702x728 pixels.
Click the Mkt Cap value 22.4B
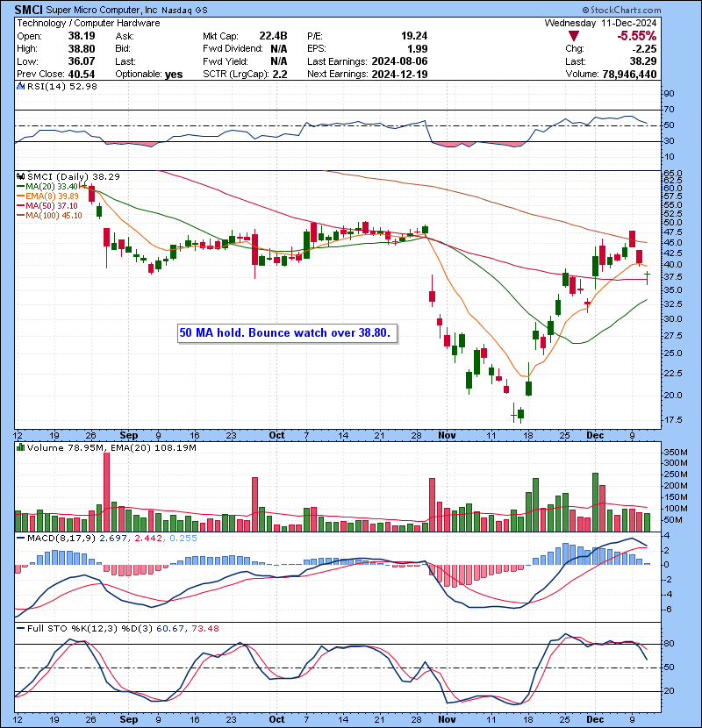tap(273, 36)
